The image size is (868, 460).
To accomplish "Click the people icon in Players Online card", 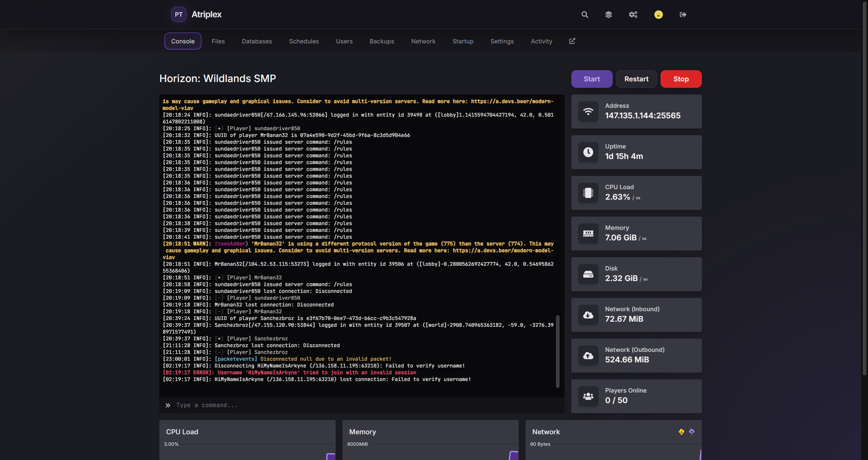I will [x=588, y=396].
